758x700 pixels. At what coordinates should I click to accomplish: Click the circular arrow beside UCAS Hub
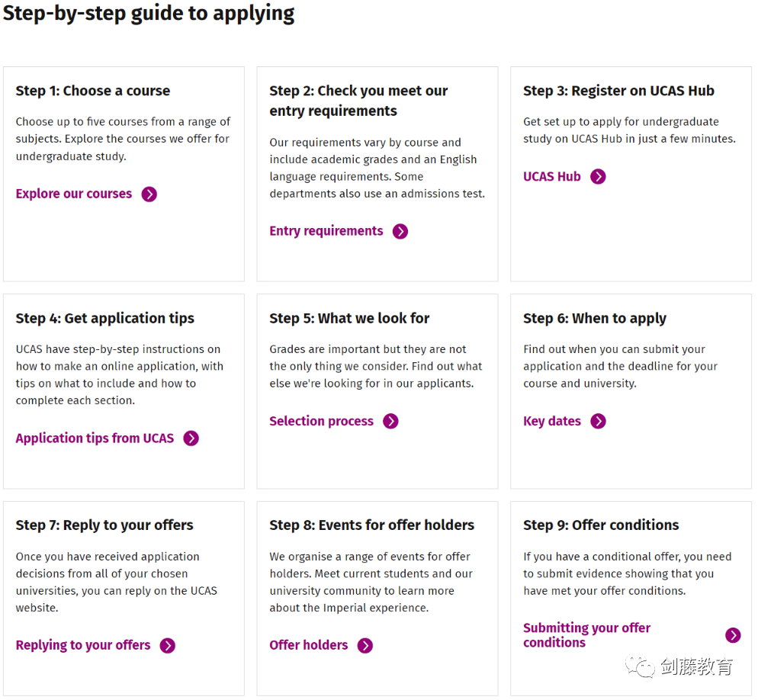click(x=598, y=177)
